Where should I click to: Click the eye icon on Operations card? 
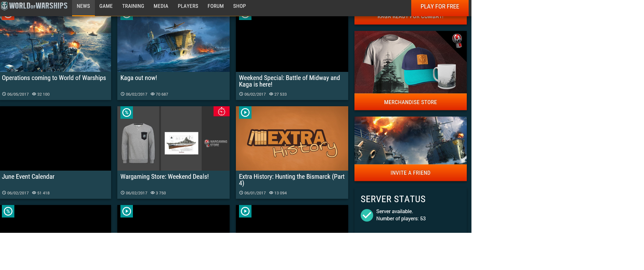[x=34, y=94]
